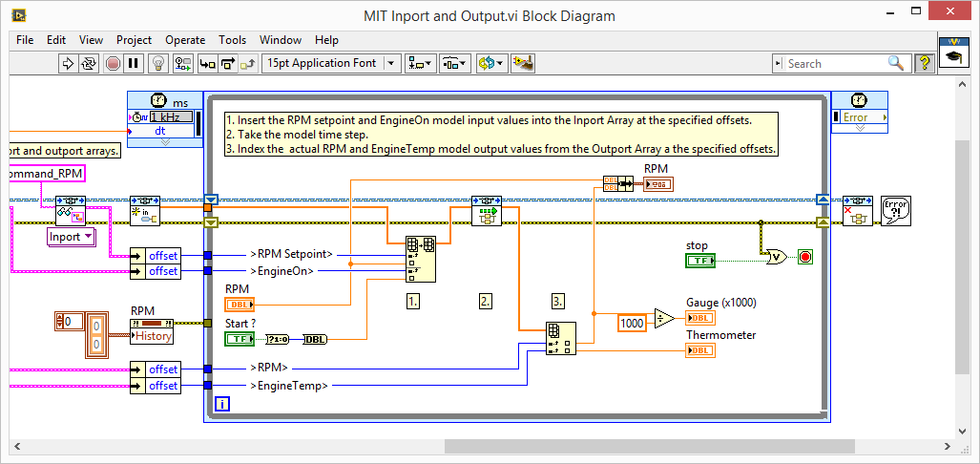980x464 pixels.
Task: Click the red Abort Execution button
Action: pos(114,63)
